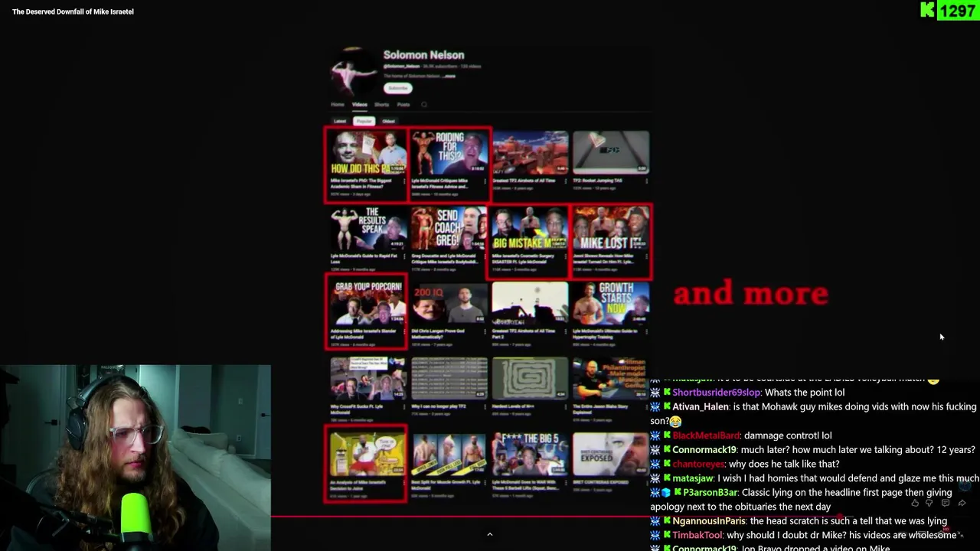Open the spiral maze N++ thumbnail
The width and height of the screenshot is (980, 551).
point(530,378)
